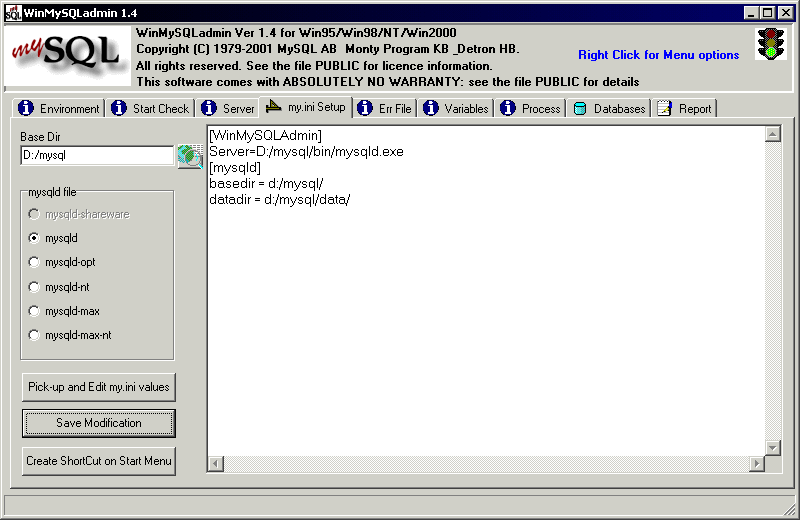Open the Variables tab
The width and height of the screenshot is (800, 520).
(456, 108)
